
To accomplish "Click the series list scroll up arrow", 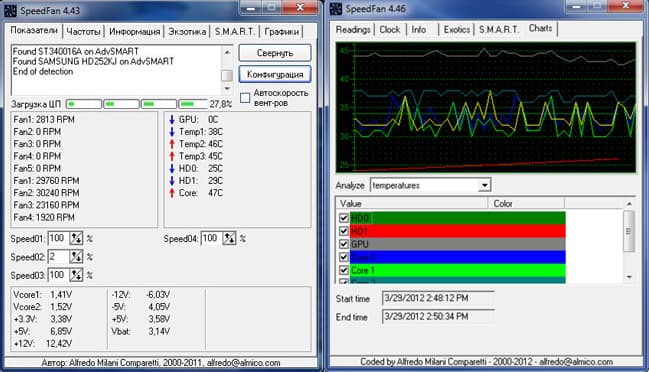I will pyautogui.click(x=629, y=204).
